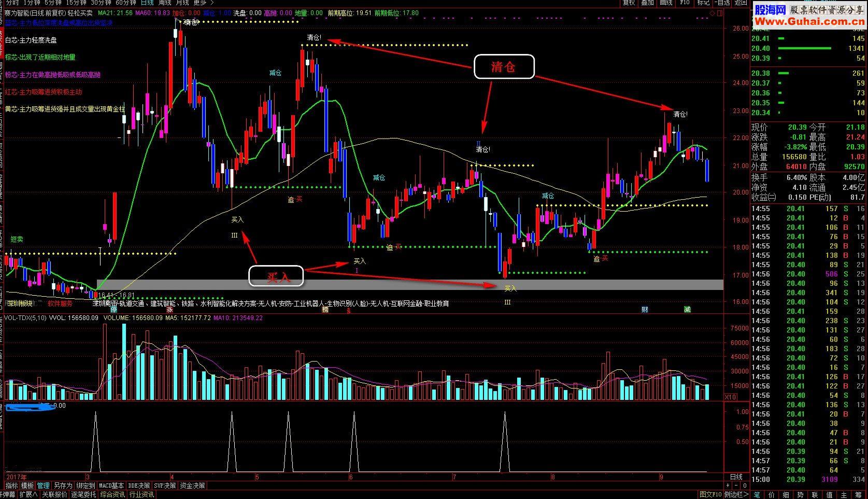
Task: Select the 15分钟 chart period
Action: (x=76, y=3)
